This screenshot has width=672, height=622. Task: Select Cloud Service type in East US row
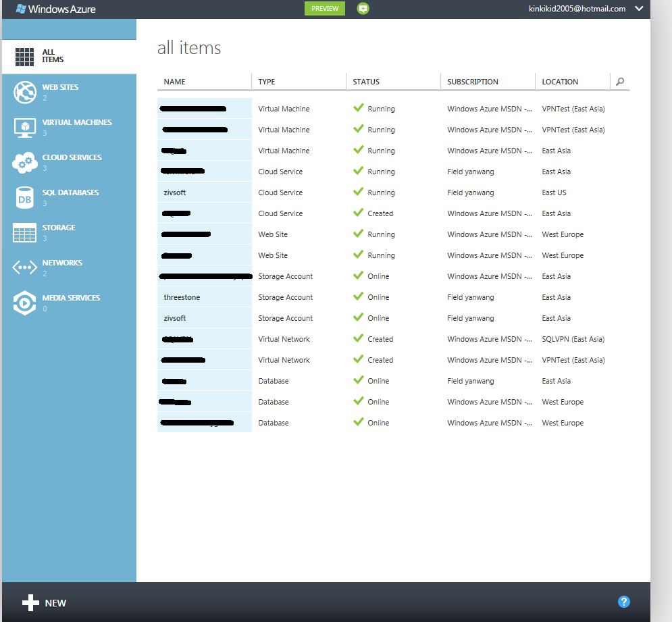(280, 192)
